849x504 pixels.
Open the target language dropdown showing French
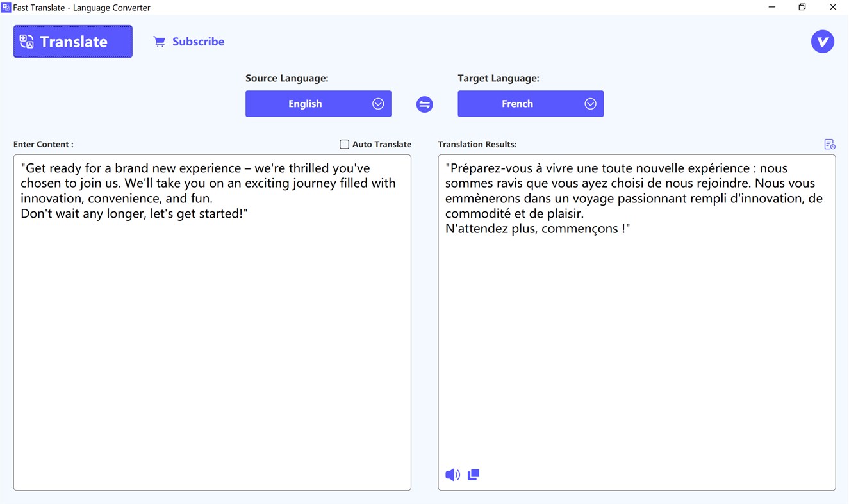coord(531,103)
